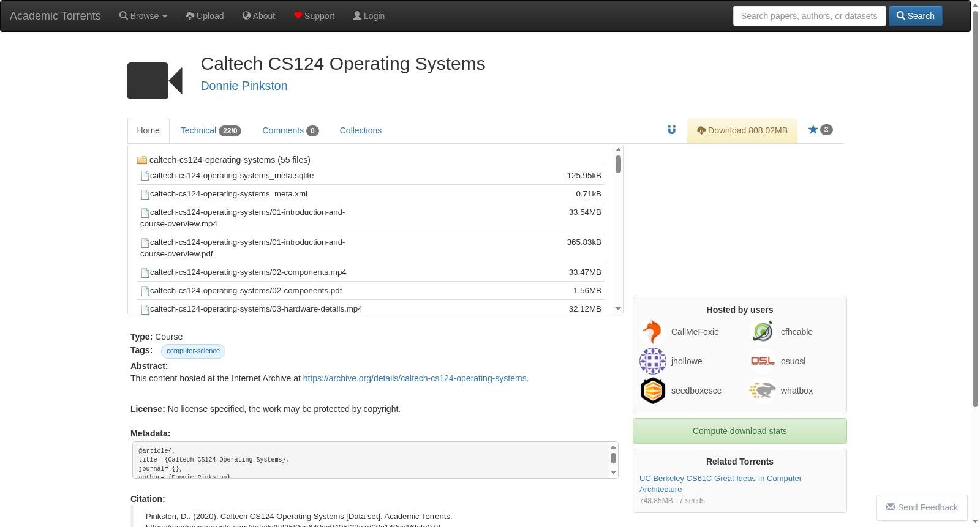
Task: Click the Metadata box scrollbar thumb
Action: (613, 458)
